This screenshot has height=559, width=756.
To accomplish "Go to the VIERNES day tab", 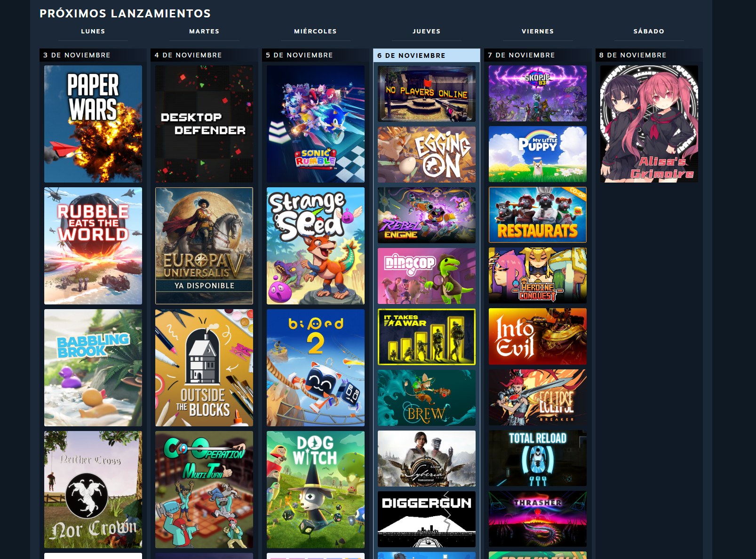I will [538, 32].
